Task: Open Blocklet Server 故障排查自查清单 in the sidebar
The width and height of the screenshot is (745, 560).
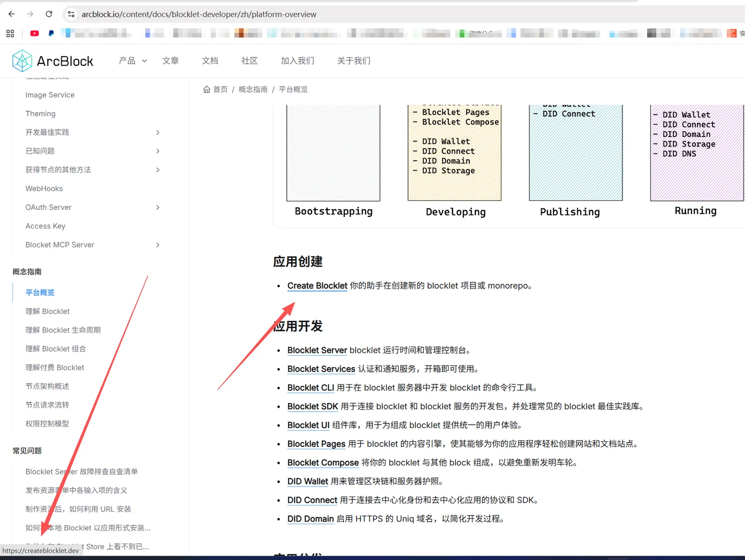Action: click(x=81, y=472)
